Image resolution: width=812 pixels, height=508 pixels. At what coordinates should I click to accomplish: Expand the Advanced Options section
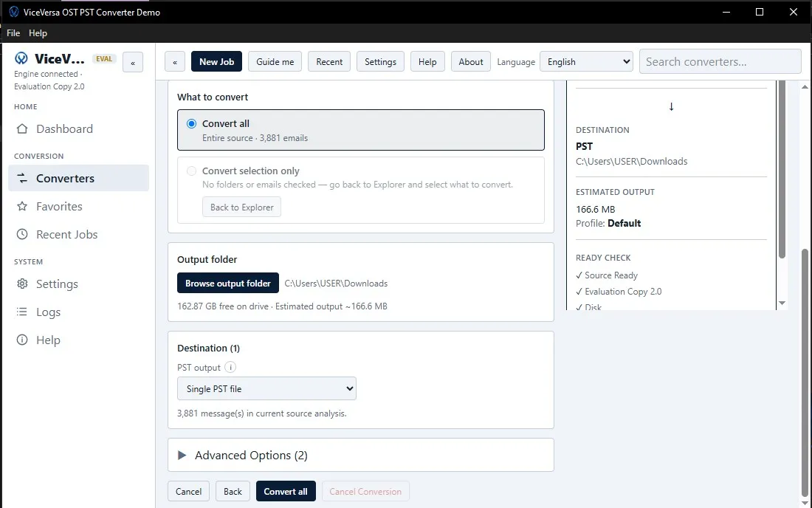point(361,455)
